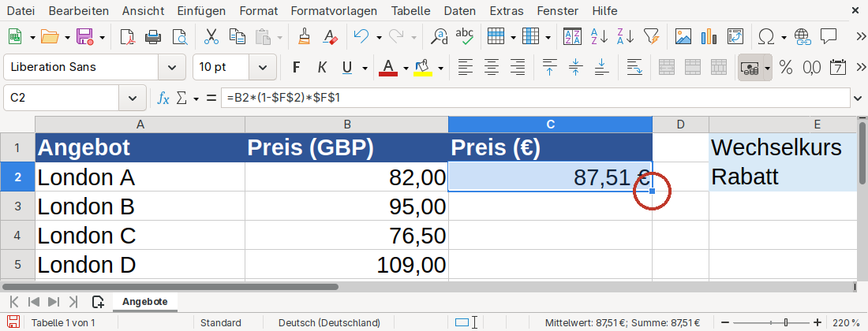Align cell content to top
The image size is (868, 331).
(550, 68)
